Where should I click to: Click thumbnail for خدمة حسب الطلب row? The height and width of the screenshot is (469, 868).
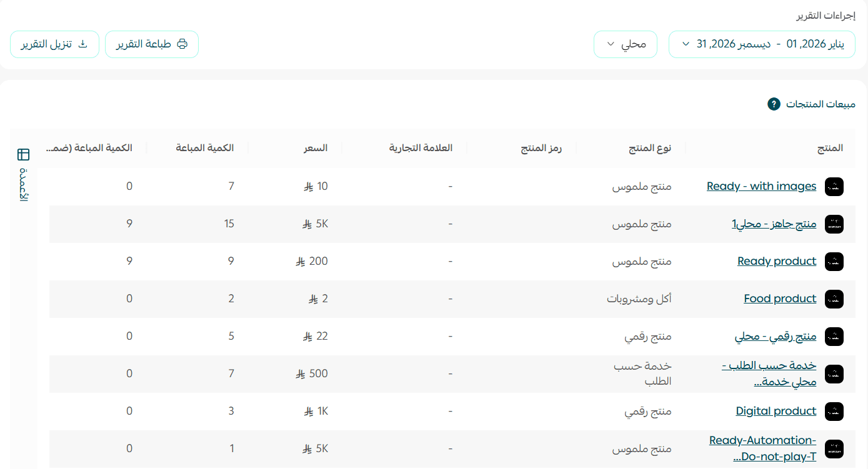click(x=834, y=373)
